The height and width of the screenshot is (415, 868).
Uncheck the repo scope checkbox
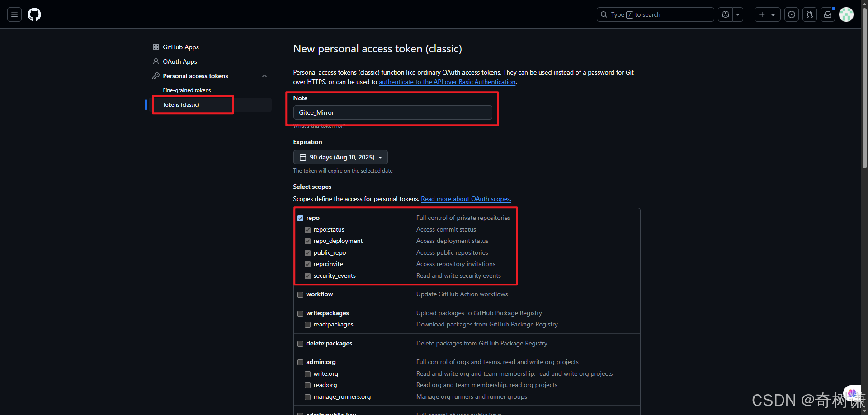[300, 218]
